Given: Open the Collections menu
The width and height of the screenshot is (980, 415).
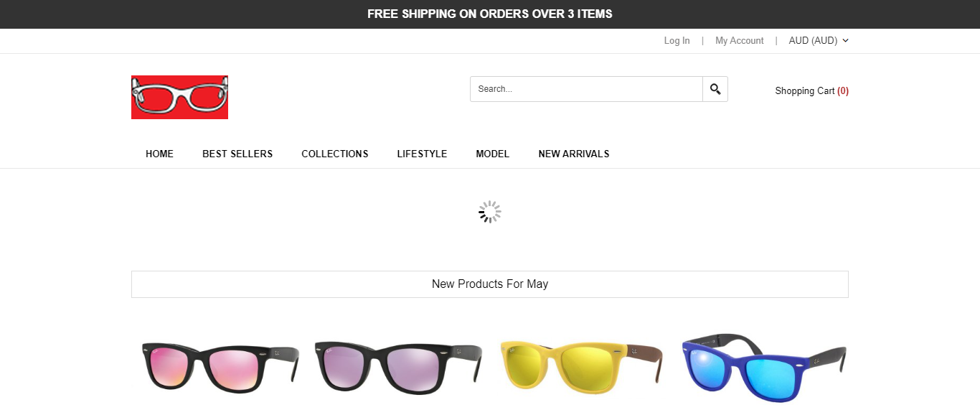Looking at the screenshot, I should click(x=334, y=154).
